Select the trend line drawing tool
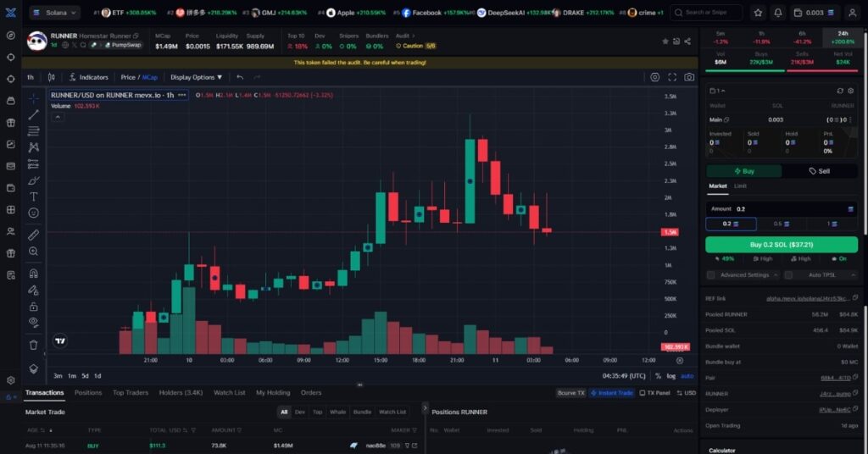 [33, 114]
